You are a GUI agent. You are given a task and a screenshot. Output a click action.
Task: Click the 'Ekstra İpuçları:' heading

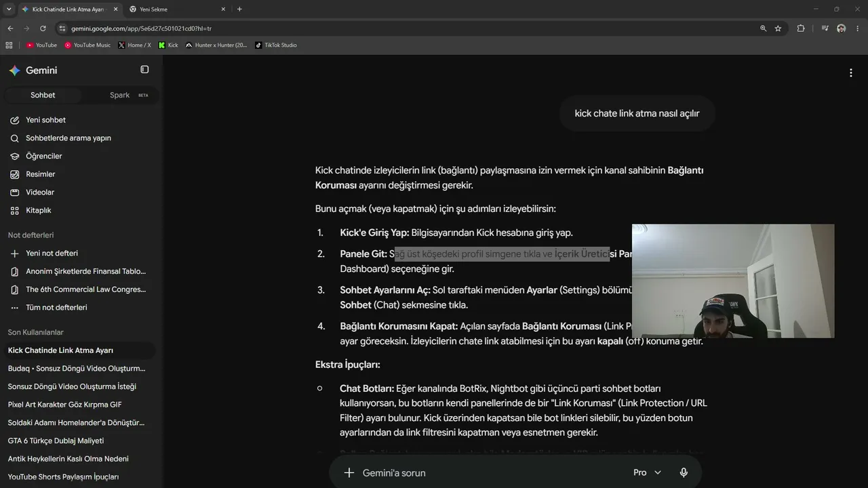pos(348,365)
